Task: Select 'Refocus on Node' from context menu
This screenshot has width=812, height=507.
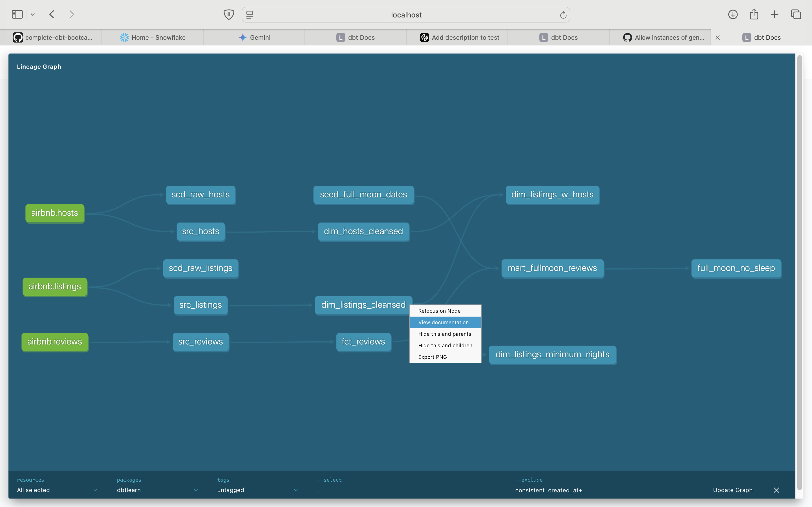Action: coord(440,310)
